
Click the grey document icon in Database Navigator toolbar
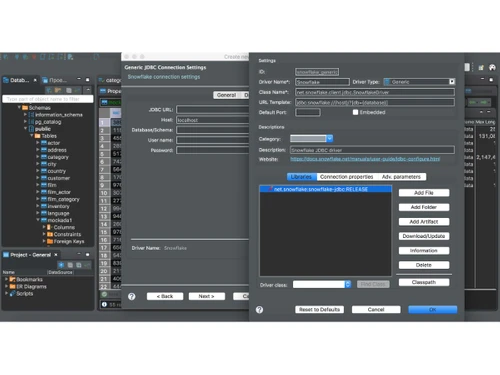click(69, 90)
